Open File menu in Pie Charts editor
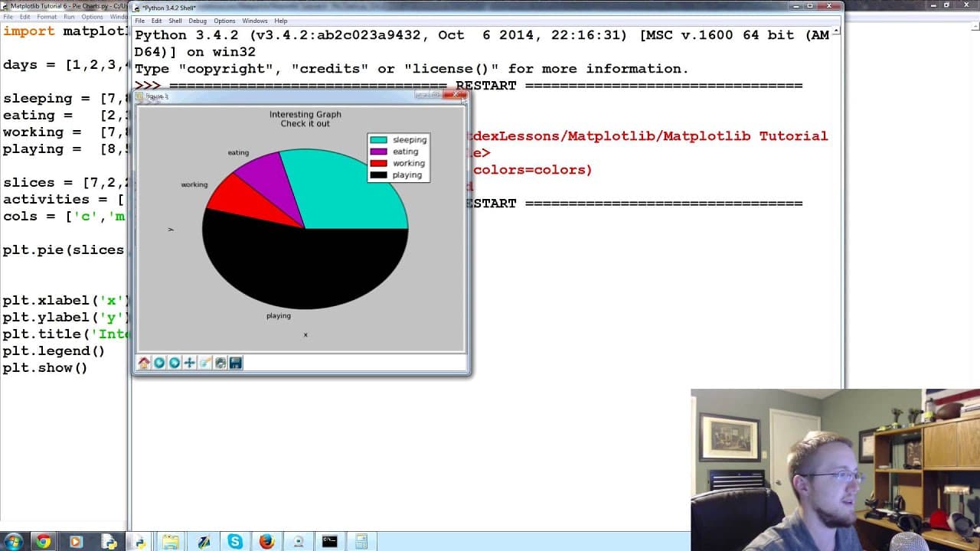 pyautogui.click(x=7, y=17)
